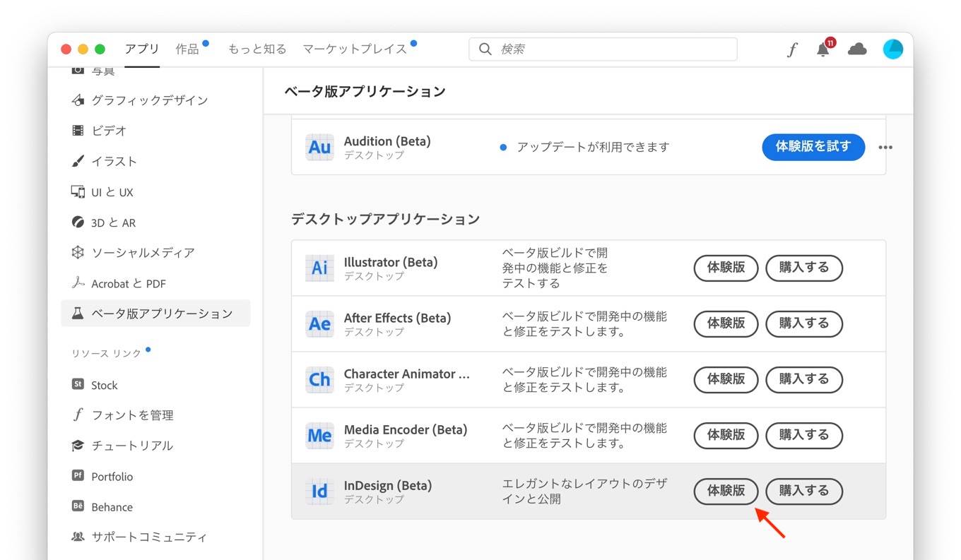This screenshot has height=560, width=961.
Task: Click the デスクトップアプリケーション section heading
Action: [386, 219]
